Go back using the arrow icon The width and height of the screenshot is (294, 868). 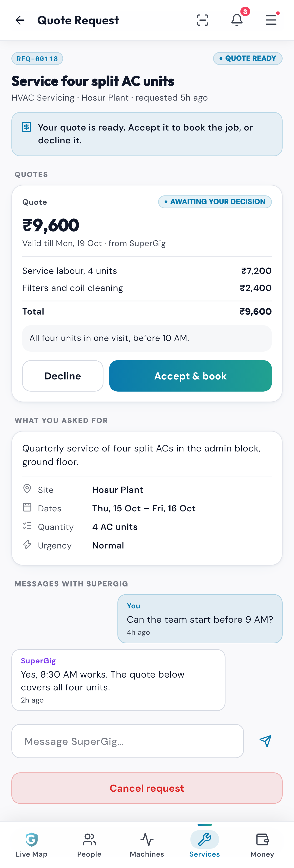(x=20, y=20)
